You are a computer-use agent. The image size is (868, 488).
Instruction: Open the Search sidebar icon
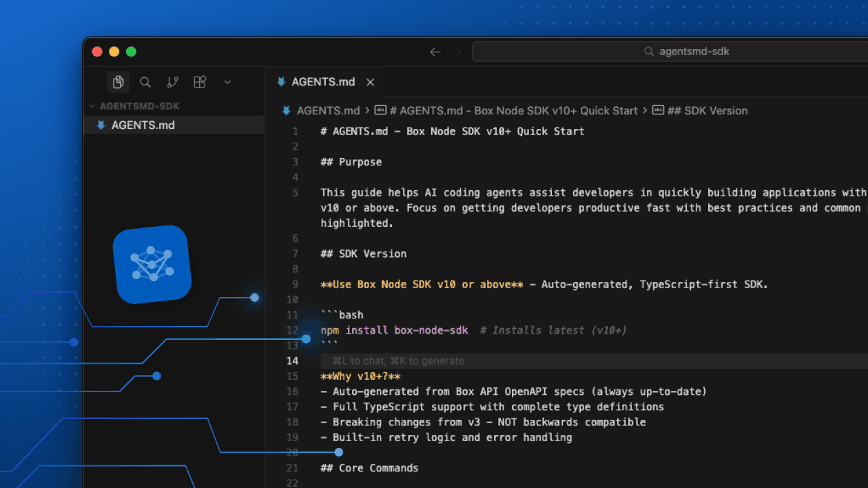tap(145, 82)
